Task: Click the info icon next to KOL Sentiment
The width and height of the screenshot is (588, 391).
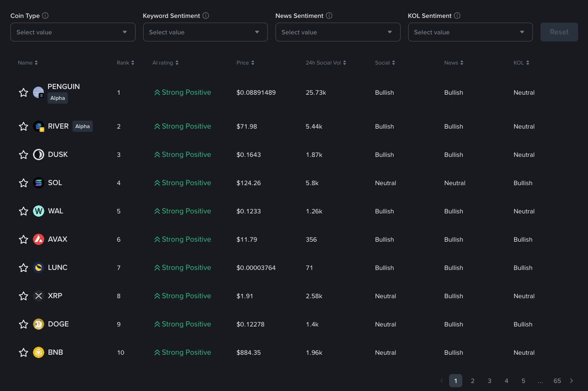Action: tap(457, 16)
